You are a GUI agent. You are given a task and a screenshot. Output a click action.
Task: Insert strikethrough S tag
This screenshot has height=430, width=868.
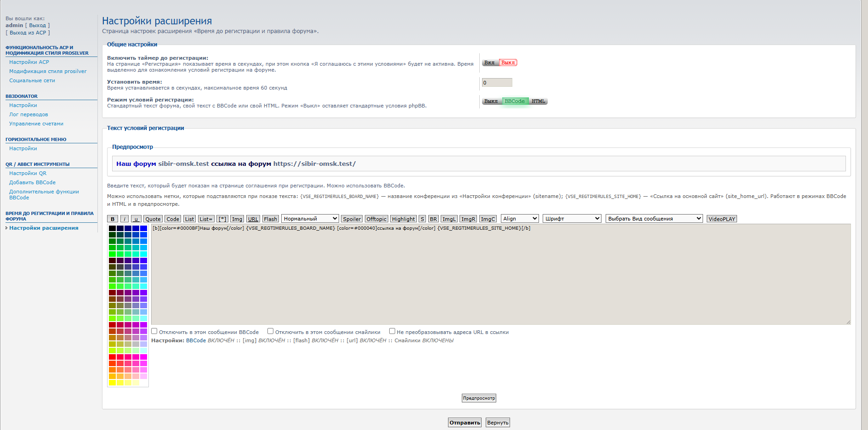[x=422, y=219]
